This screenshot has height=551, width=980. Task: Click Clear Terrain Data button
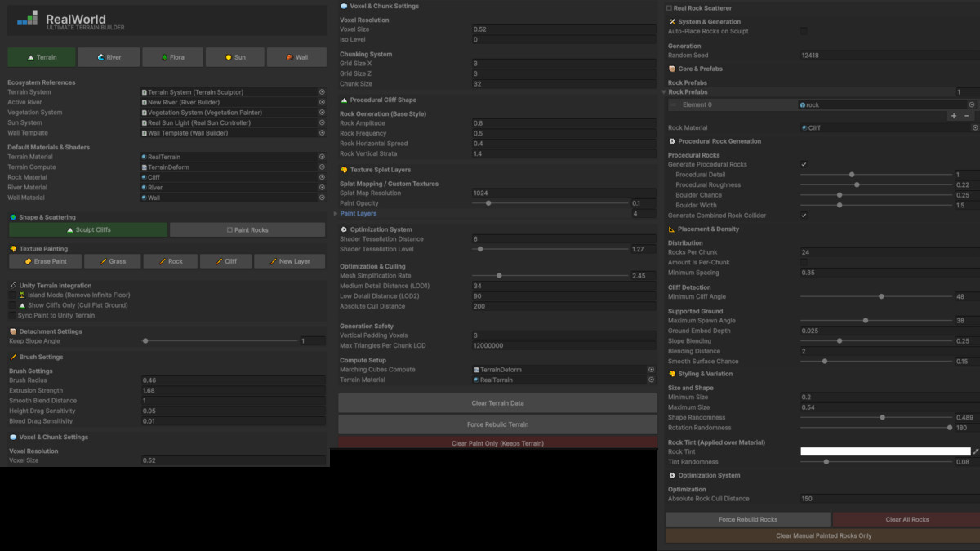tap(497, 403)
